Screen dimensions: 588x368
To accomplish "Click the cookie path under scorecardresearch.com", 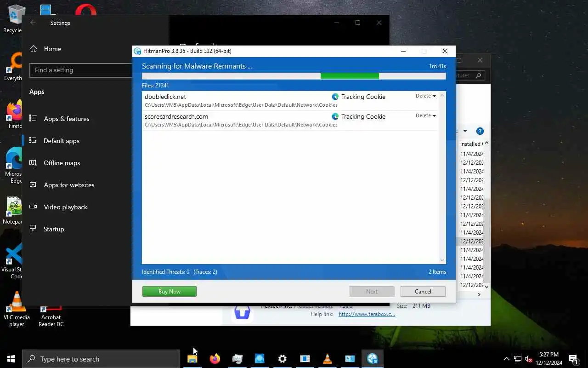I will (x=241, y=125).
